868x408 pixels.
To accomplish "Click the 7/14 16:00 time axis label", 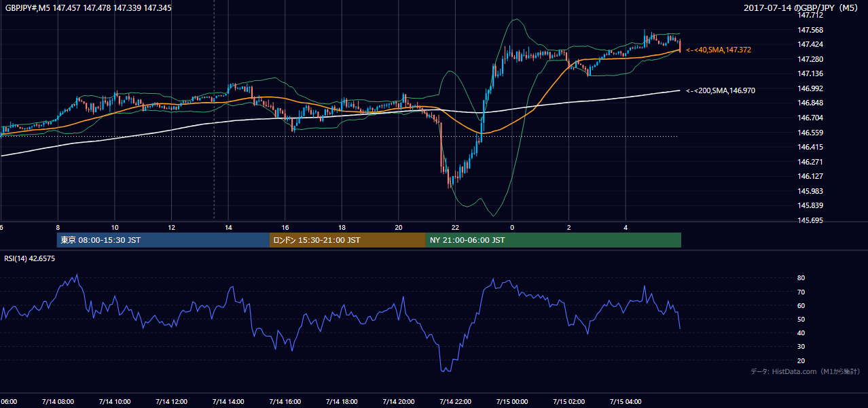I will [285, 401].
